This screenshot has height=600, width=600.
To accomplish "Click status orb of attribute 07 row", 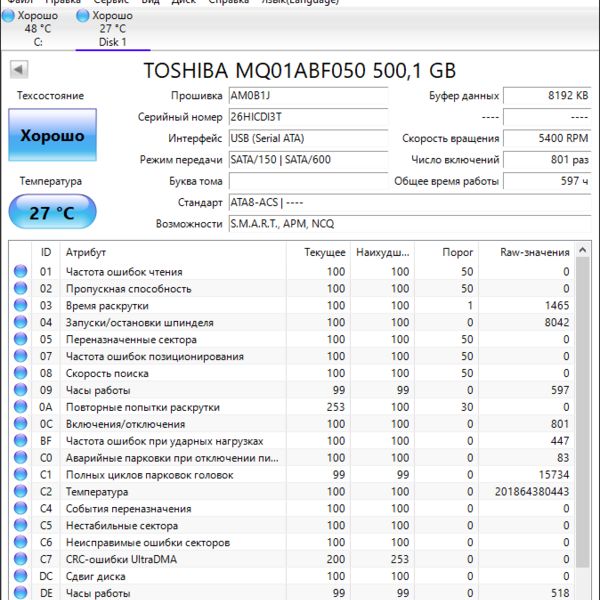I will (x=21, y=356).
